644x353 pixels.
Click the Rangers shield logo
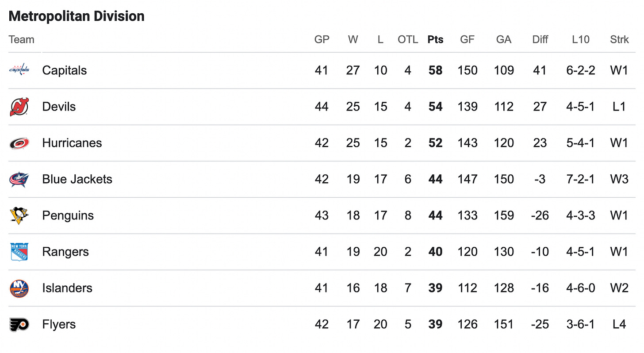(x=19, y=252)
